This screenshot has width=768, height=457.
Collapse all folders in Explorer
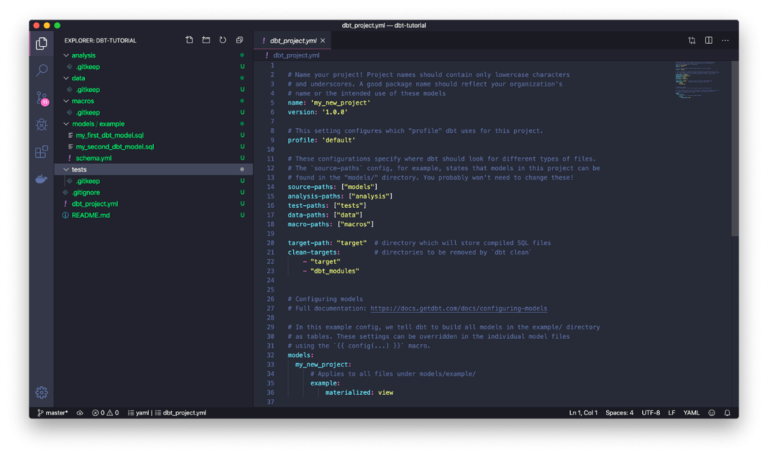240,40
